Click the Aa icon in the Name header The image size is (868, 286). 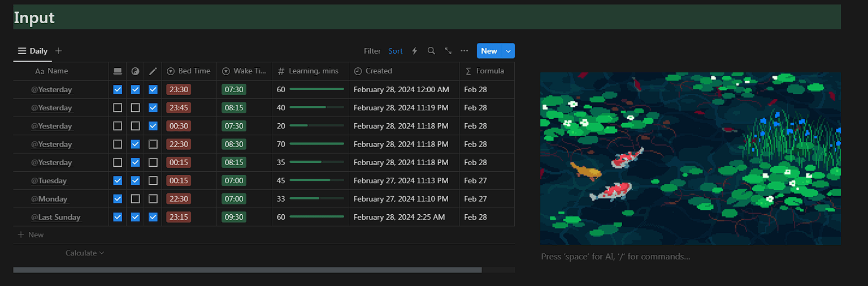40,71
